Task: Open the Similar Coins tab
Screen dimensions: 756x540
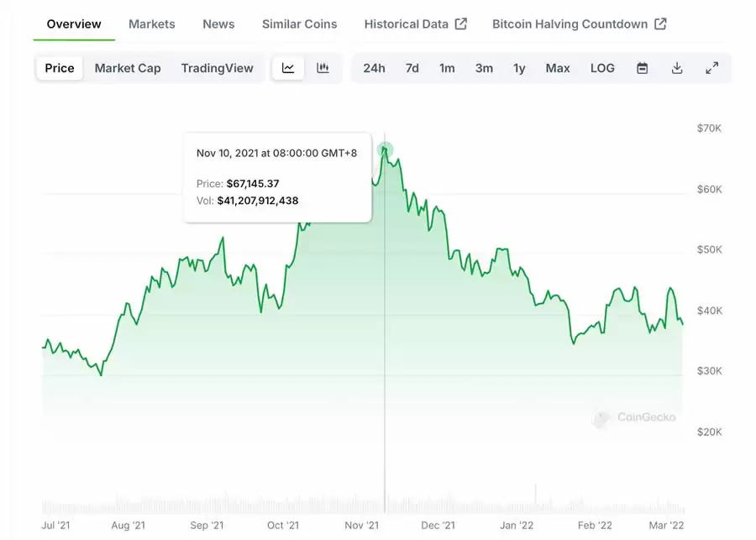Action: coord(299,24)
